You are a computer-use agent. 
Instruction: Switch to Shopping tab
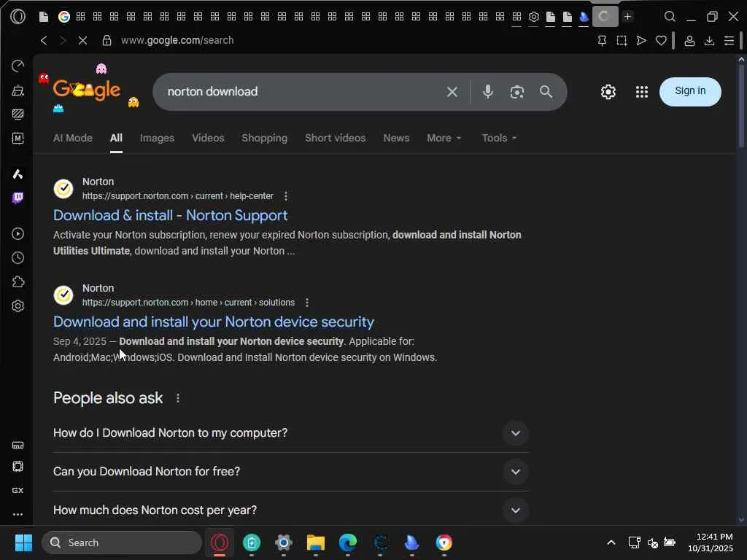264,138
